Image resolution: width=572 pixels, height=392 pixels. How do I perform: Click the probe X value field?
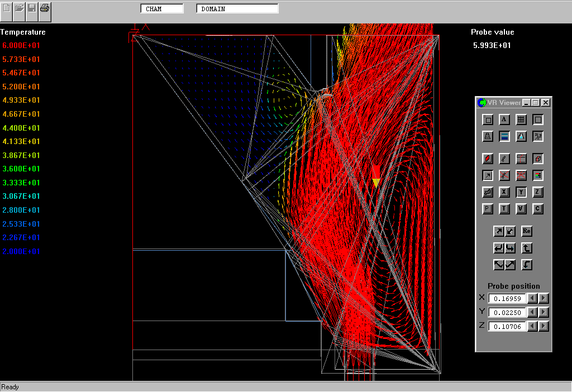(x=507, y=298)
